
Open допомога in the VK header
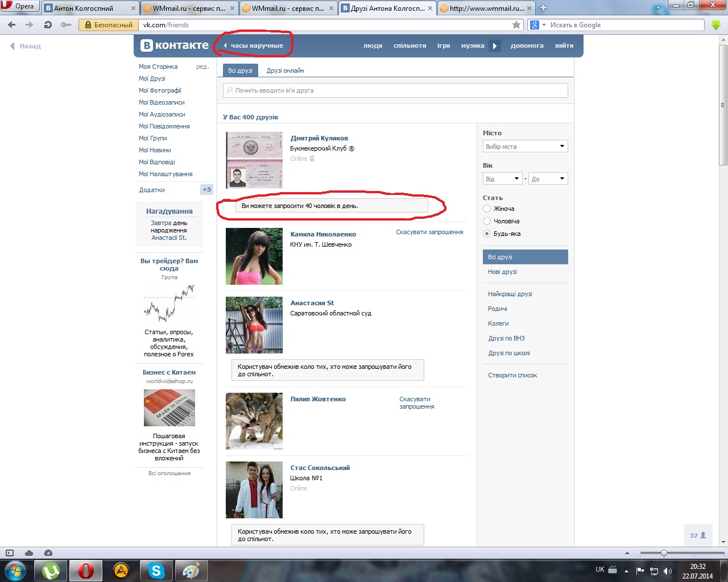pyautogui.click(x=527, y=46)
